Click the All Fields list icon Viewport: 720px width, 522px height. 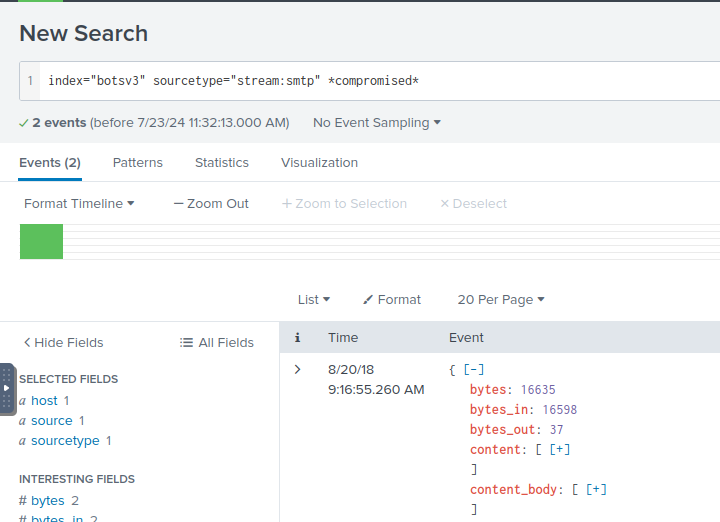point(186,343)
